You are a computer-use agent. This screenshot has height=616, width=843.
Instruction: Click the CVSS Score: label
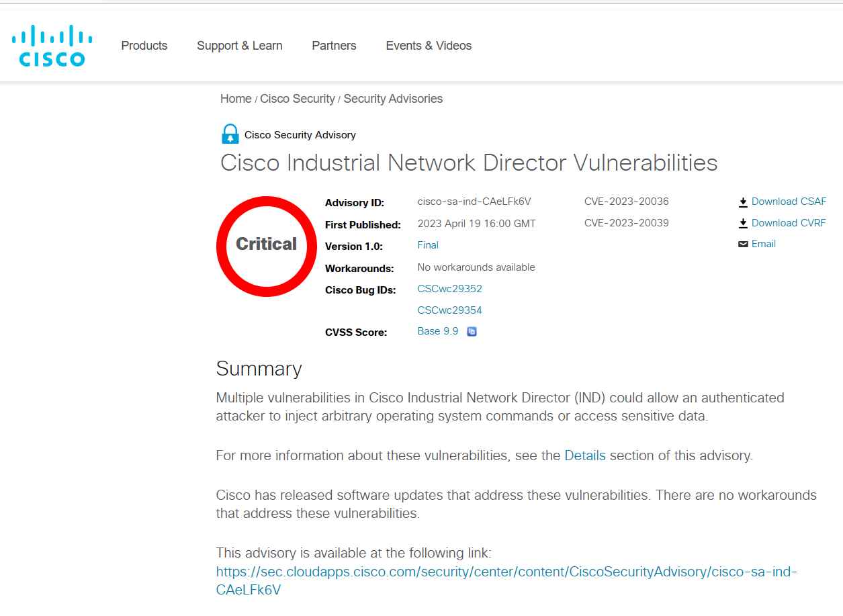(x=356, y=333)
